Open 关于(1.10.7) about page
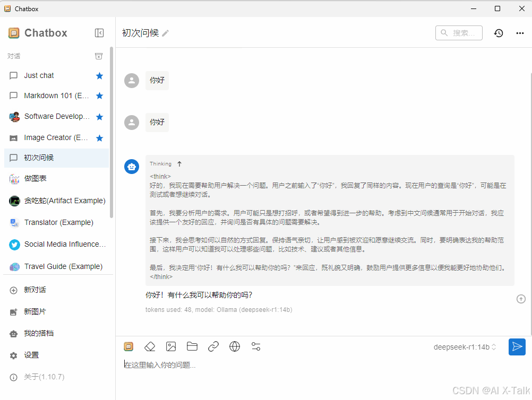 pyautogui.click(x=56, y=377)
